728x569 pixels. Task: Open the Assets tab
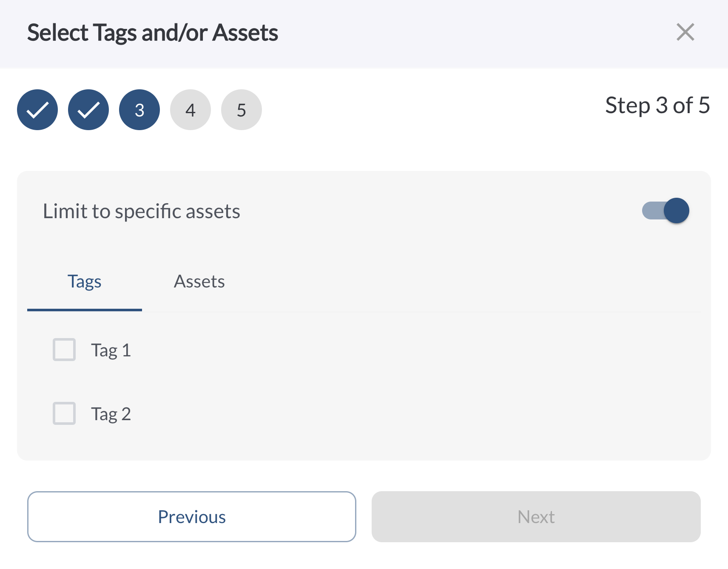pyautogui.click(x=199, y=282)
